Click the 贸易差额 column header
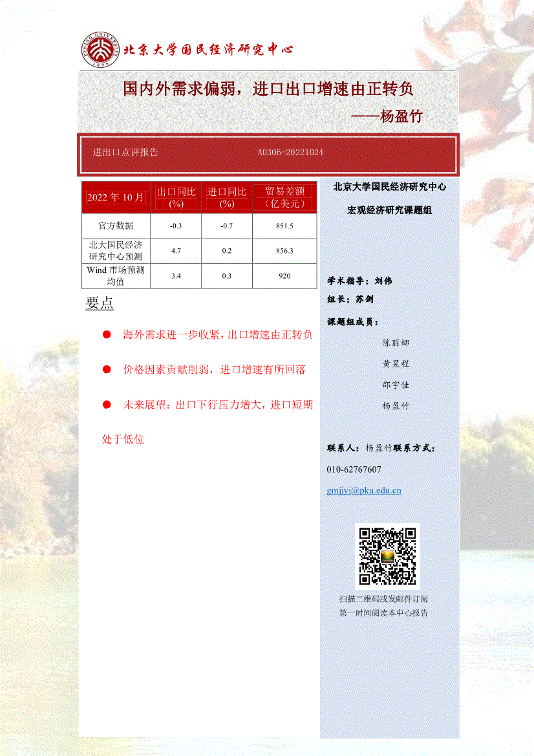 tap(284, 197)
